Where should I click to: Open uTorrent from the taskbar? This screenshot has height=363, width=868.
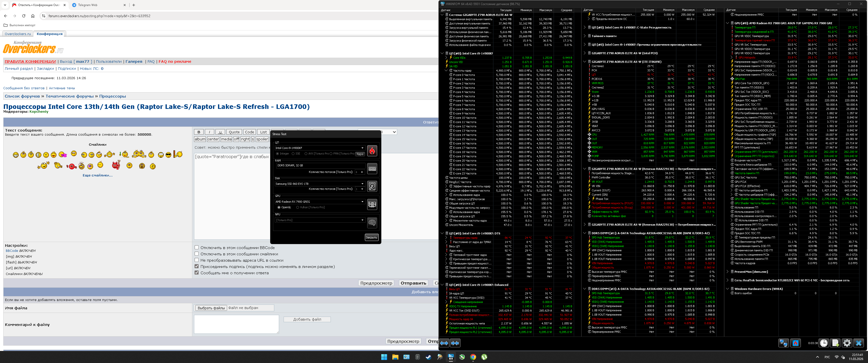[484, 357]
